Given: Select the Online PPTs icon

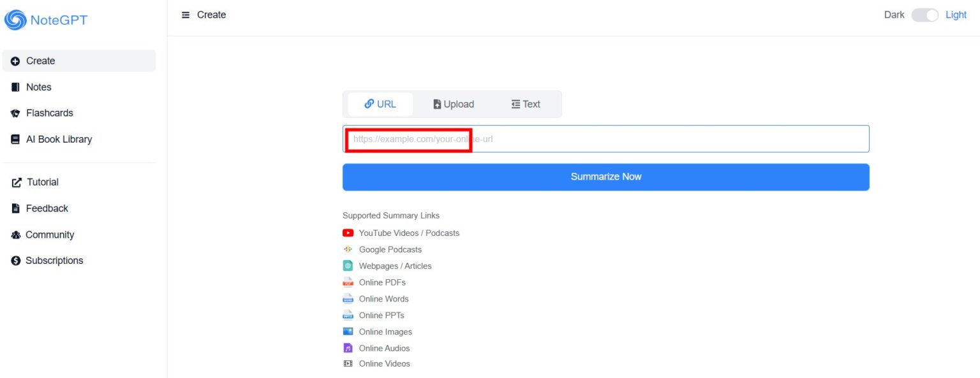Looking at the screenshot, I should (x=348, y=315).
